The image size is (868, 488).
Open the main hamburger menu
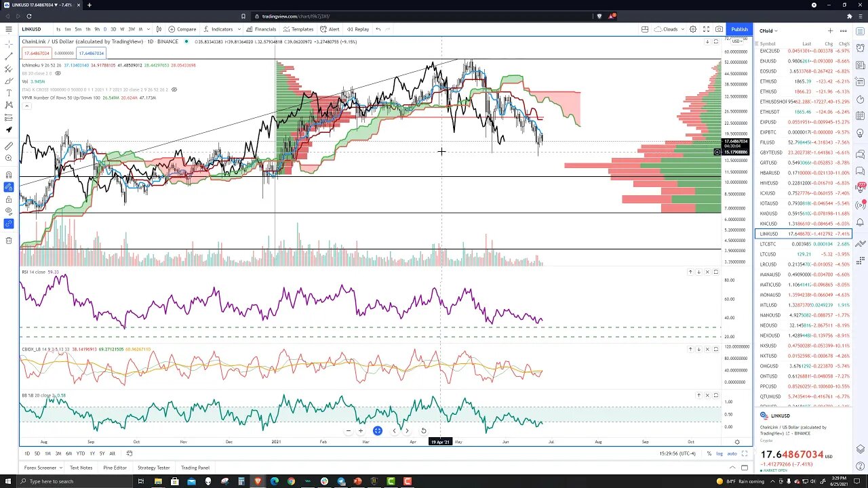pos(9,29)
